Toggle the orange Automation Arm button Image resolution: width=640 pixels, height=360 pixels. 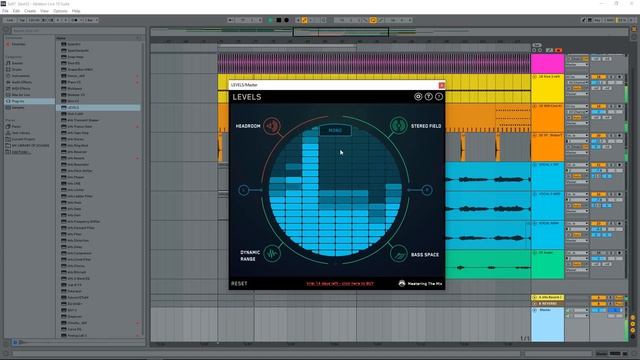click(x=304, y=20)
